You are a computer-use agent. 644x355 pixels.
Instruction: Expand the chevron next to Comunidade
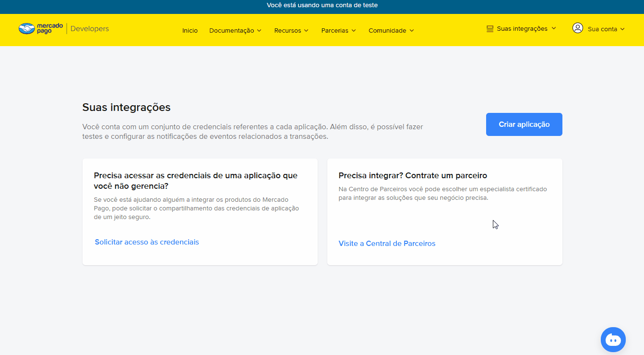(411, 30)
